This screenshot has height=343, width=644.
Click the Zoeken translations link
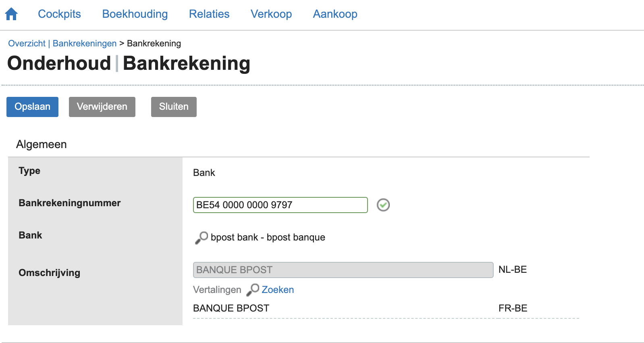point(278,290)
